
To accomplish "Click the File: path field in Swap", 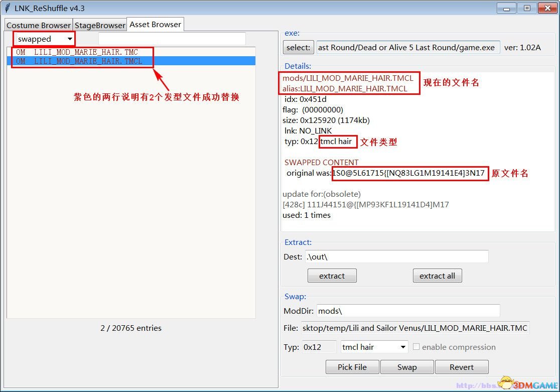I will pyautogui.click(x=415, y=328).
